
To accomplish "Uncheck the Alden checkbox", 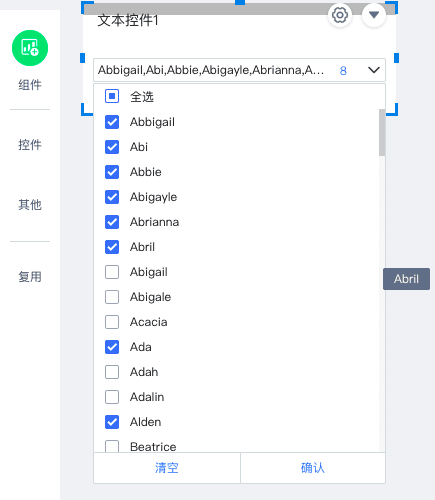I will tap(112, 422).
